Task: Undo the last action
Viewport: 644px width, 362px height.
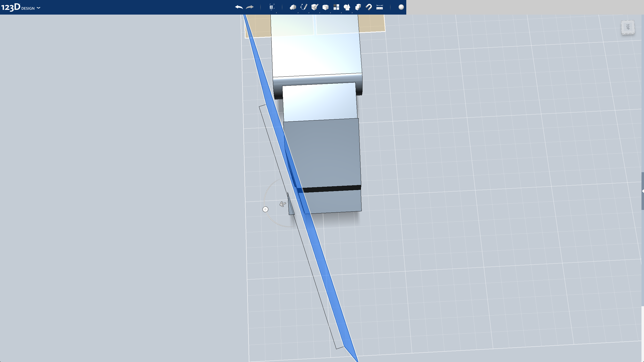Action: point(239,7)
